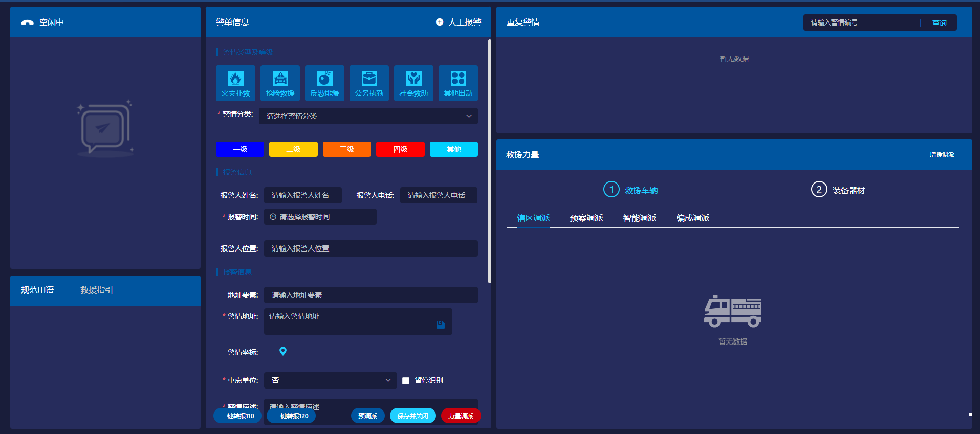Click the 人工报警 plus button
980x434 pixels.
(x=440, y=22)
